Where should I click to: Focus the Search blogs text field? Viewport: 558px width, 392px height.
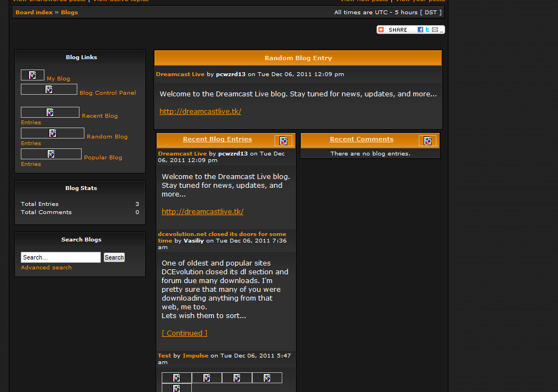[61, 257]
